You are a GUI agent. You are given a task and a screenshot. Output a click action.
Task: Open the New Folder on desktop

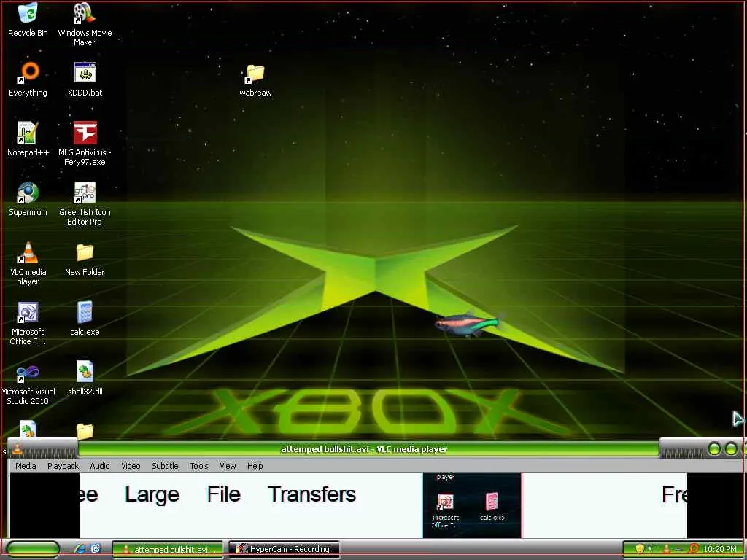85,259
